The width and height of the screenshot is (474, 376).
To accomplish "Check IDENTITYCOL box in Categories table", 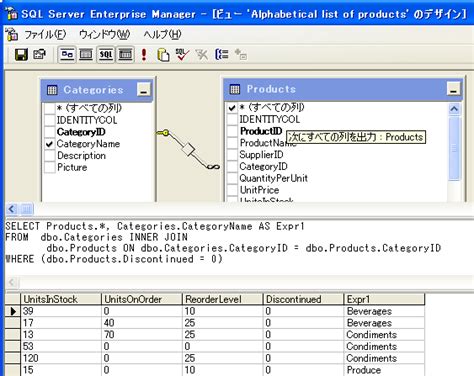I will pyautogui.click(x=50, y=120).
